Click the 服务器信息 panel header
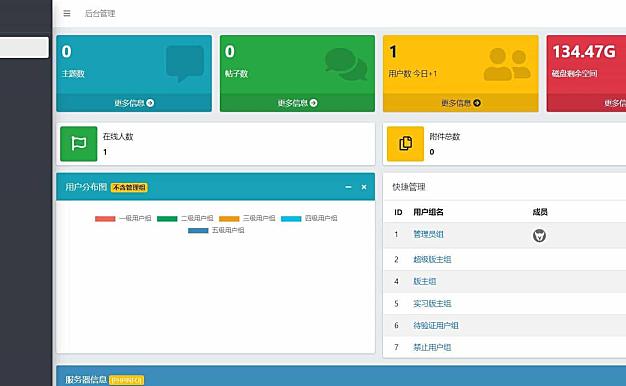Viewport: 626px width, 386px height. [341, 376]
